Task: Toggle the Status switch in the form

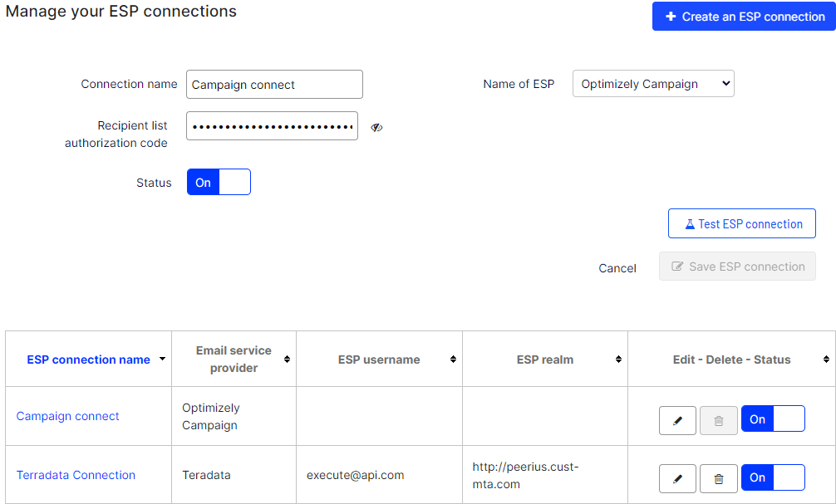Action: point(219,183)
